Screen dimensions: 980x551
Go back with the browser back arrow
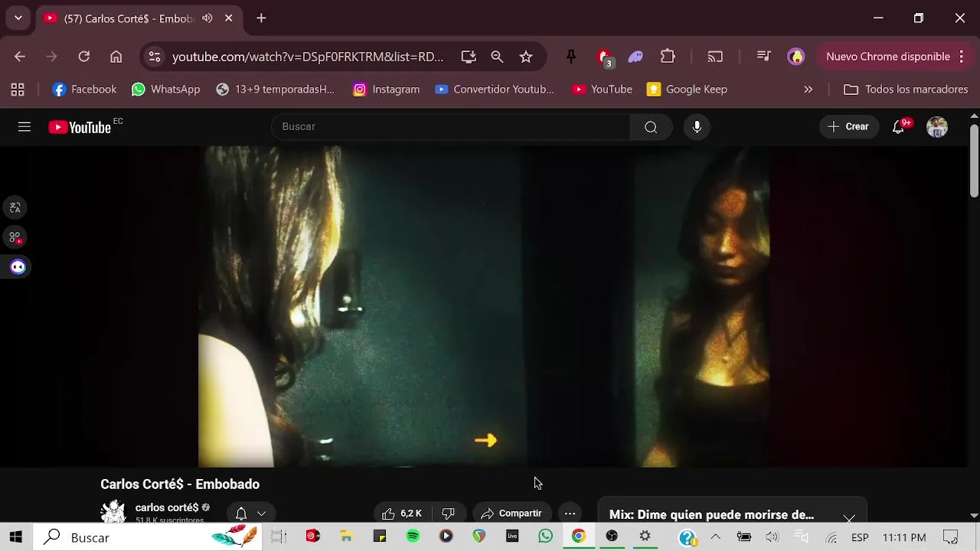point(20,57)
